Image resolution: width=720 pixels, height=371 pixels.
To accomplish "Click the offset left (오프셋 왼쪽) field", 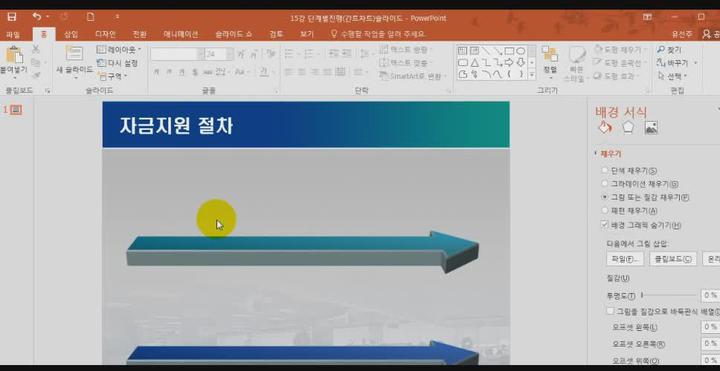I will point(710,326).
